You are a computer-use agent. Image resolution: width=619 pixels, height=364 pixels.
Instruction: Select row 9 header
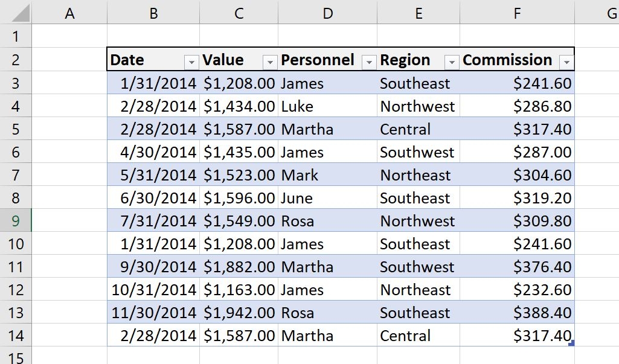(x=15, y=220)
